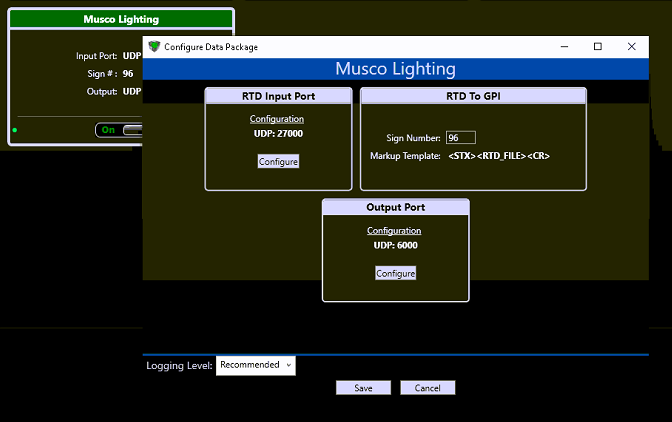Screen dimensions: 672x422
Task: Click the Sign Number input field
Action: [x=461, y=138]
